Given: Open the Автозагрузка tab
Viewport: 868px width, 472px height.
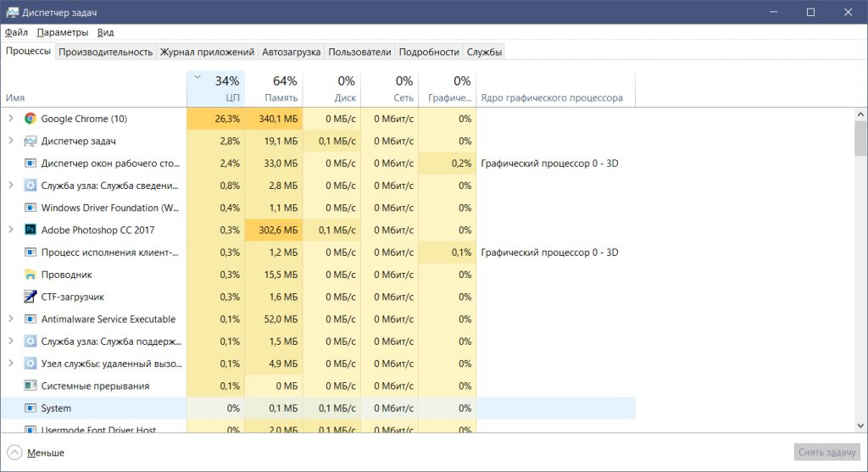Looking at the screenshot, I should (291, 52).
